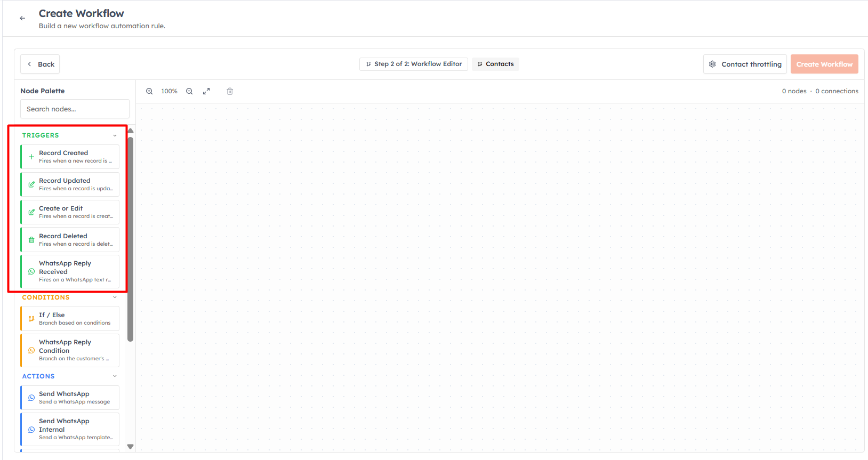Viewport: 868px width, 460px height.
Task: Click the Back button
Action: 40,64
